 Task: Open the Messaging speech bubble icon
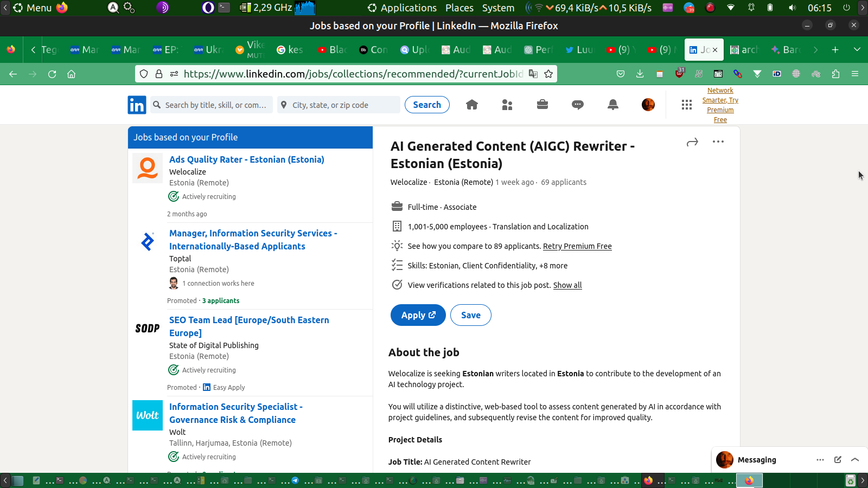pos(577,105)
